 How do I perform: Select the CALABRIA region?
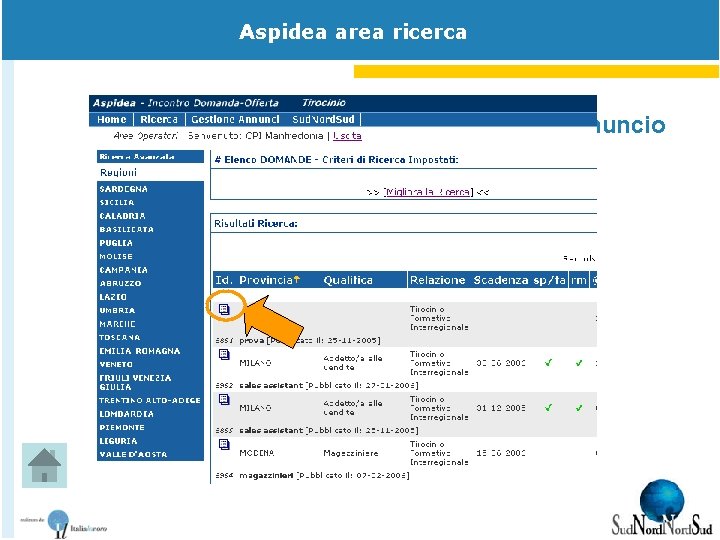[x=122, y=216]
